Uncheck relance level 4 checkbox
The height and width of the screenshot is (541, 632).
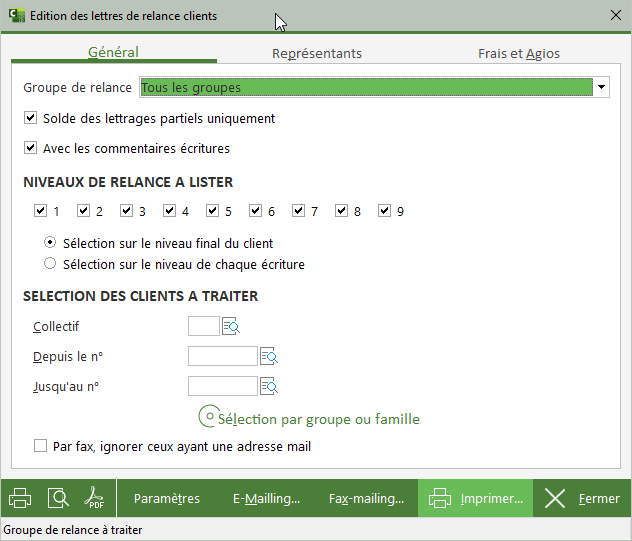click(x=169, y=210)
